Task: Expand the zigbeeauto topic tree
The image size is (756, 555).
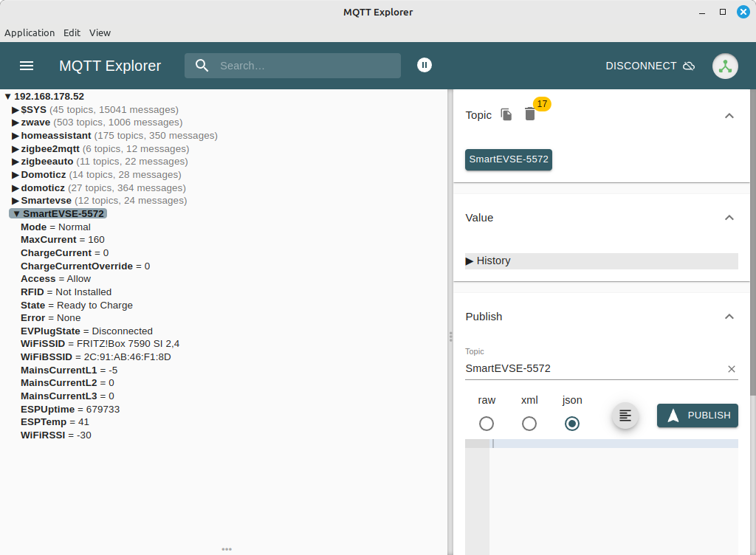Action: 15,162
